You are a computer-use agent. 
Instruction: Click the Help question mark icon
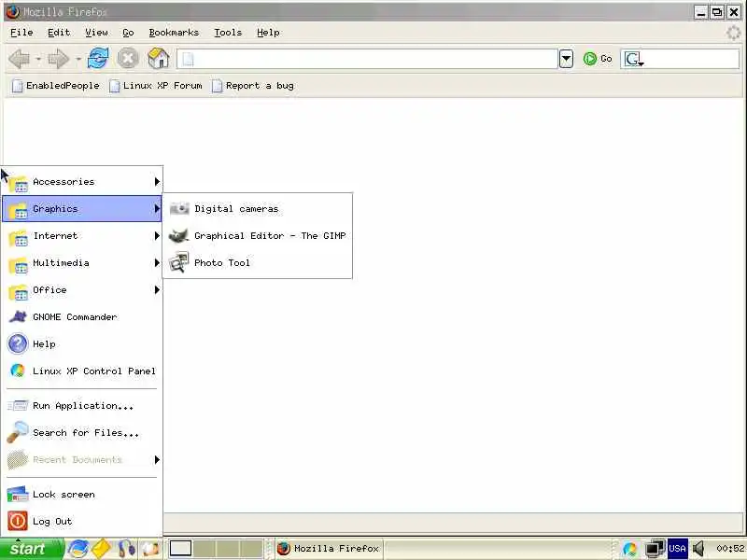(18, 343)
